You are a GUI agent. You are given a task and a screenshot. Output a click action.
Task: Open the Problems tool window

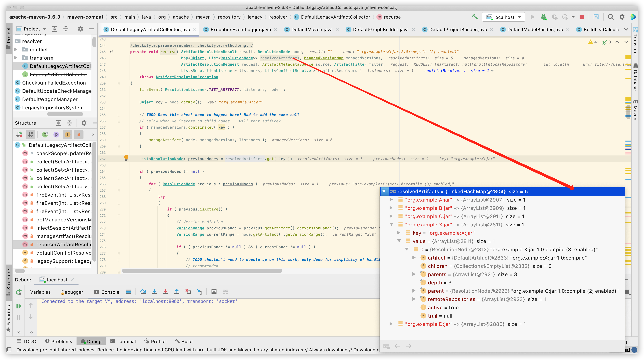[x=58, y=341]
